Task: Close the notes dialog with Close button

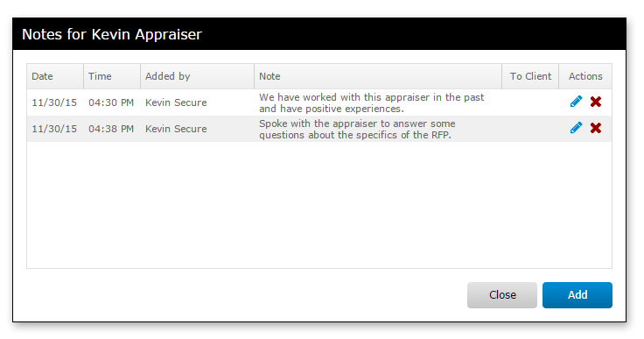Action: (502, 295)
